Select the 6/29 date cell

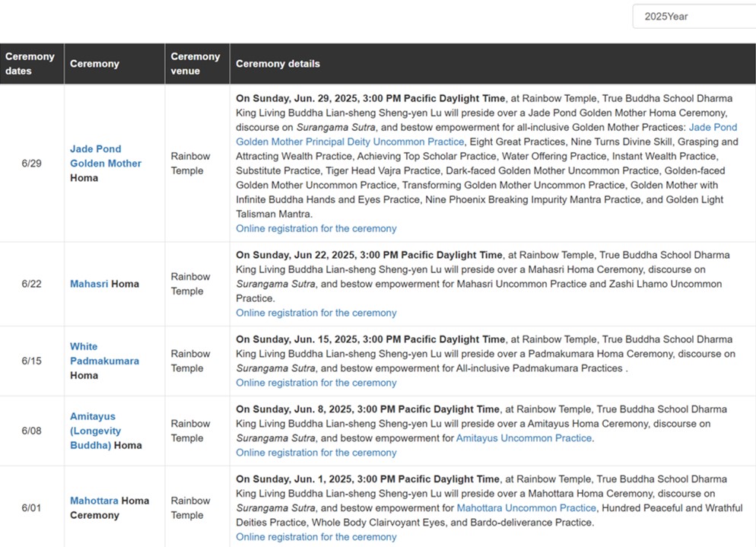[32, 164]
